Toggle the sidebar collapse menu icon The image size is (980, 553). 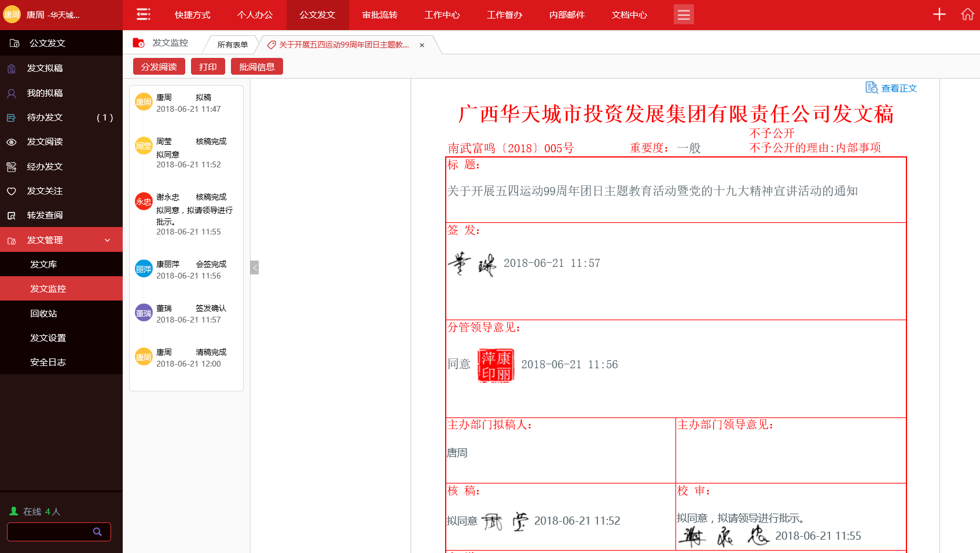click(x=143, y=14)
